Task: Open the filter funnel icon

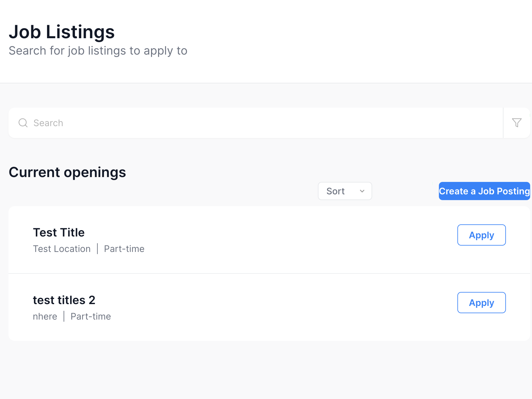Action: [517, 123]
